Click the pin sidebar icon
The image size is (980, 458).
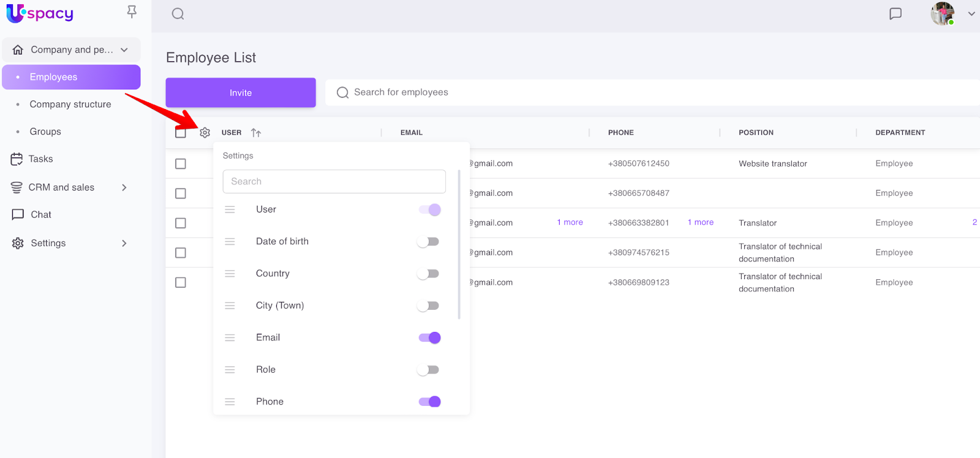point(132,12)
